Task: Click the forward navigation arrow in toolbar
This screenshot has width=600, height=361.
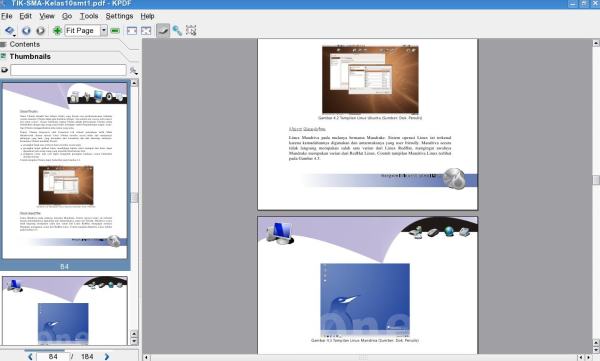Action: tap(41, 31)
